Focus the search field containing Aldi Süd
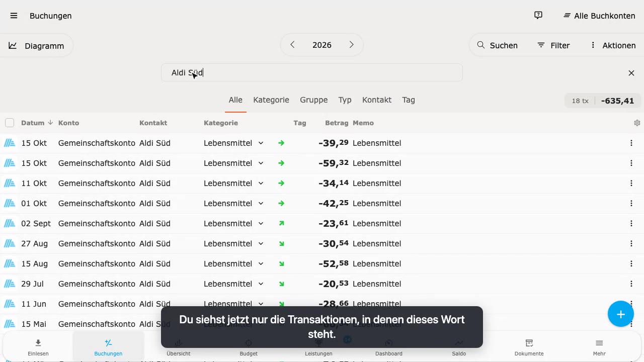This screenshot has height=362, width=644. (x=312, y=72)
